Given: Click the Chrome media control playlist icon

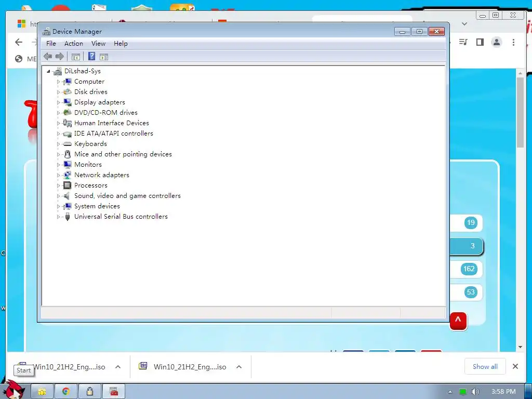Looking at the screenshot, I should [x=463, y=42].
